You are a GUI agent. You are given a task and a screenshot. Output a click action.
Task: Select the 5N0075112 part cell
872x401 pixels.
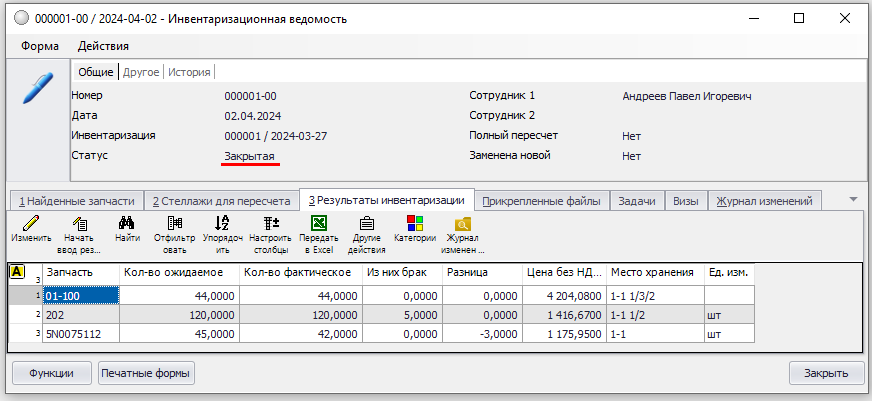(81, 333)
